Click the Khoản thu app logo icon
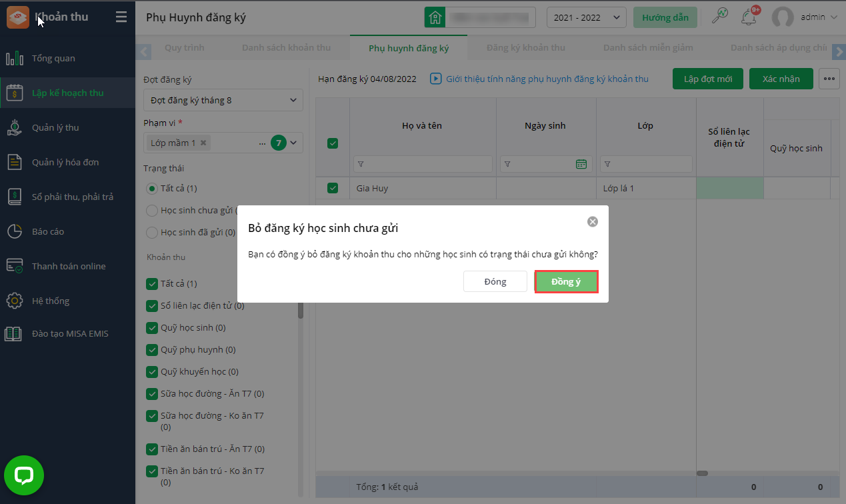The height and width of the screenshot is (504, 846). coord(18,17)
